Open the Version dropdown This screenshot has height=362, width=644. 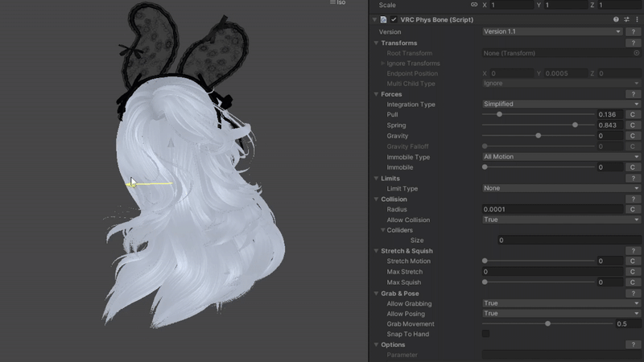552,32
